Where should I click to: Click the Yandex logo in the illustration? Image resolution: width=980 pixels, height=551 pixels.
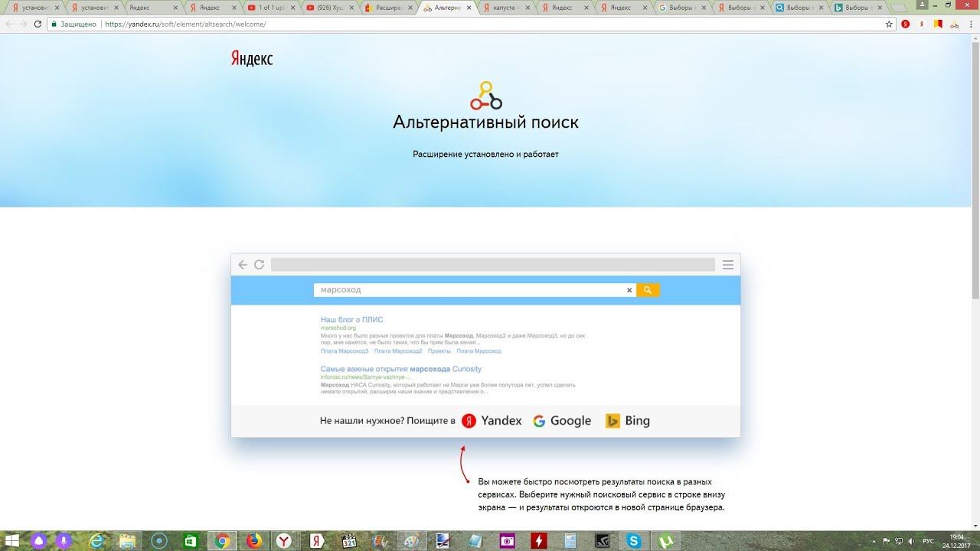pyautogui.click(x=492, y=421)
